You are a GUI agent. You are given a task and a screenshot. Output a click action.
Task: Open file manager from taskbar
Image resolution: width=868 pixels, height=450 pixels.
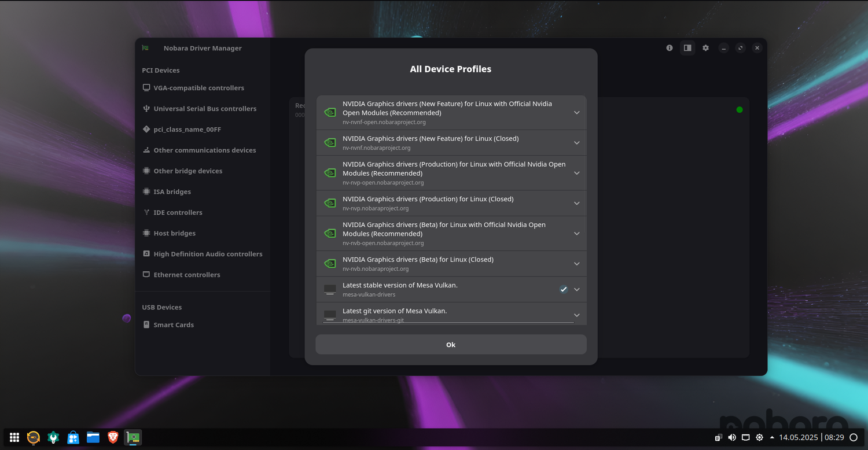click(93, 437)
